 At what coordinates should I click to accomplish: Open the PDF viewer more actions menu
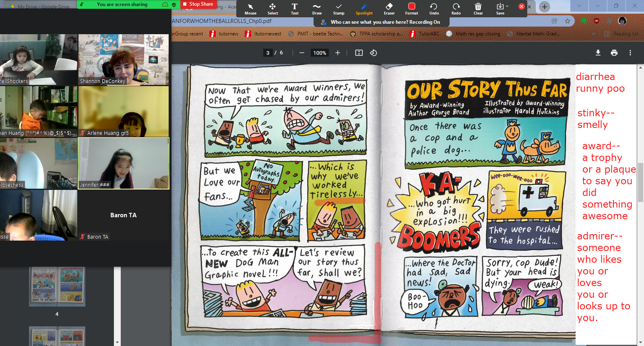click(630, 53)
